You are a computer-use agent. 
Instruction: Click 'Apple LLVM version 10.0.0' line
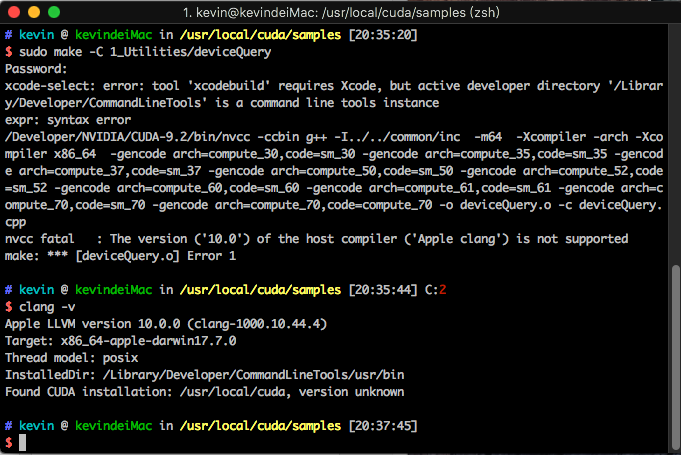click(x=165, y=324)
